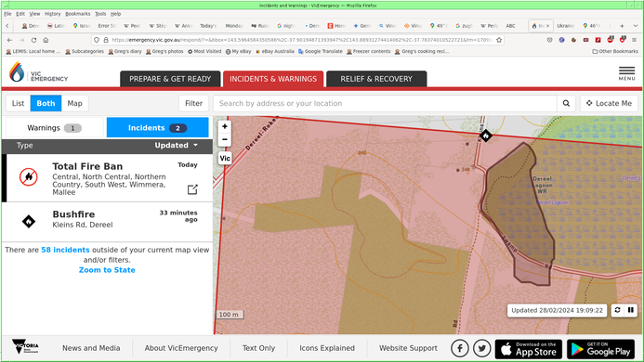Open the Facebook icon
This screenshot has height=362, width=644.
coord(460,348)
